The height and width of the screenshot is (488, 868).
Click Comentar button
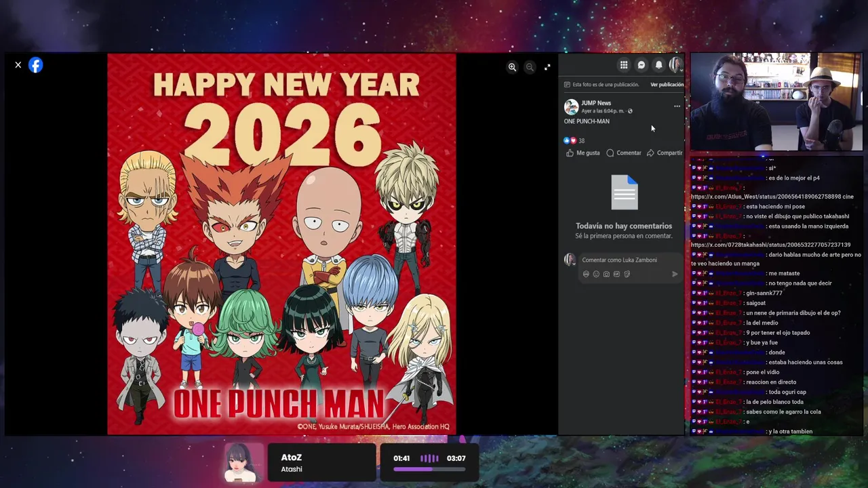624,153
